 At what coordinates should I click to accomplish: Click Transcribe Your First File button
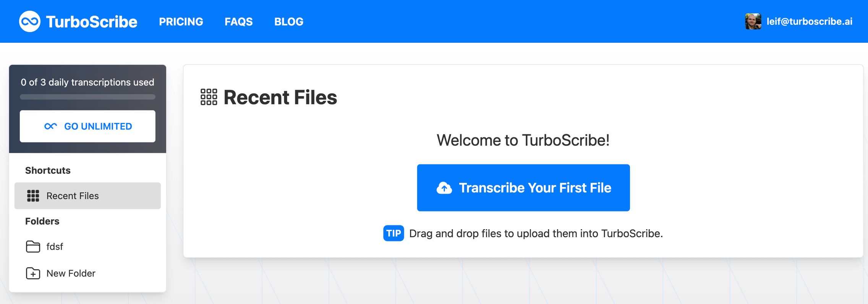(x=523, y=188)
